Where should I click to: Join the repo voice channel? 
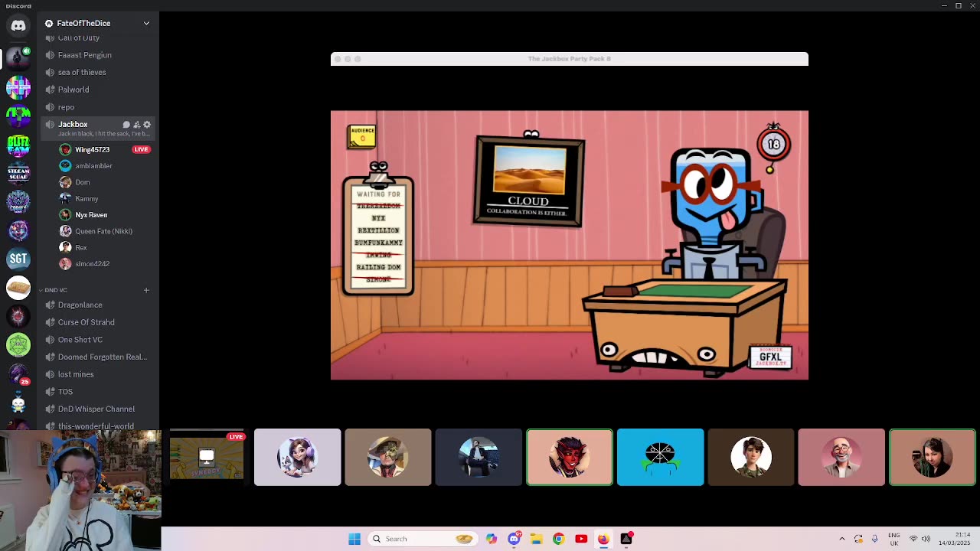click(98, 107)
